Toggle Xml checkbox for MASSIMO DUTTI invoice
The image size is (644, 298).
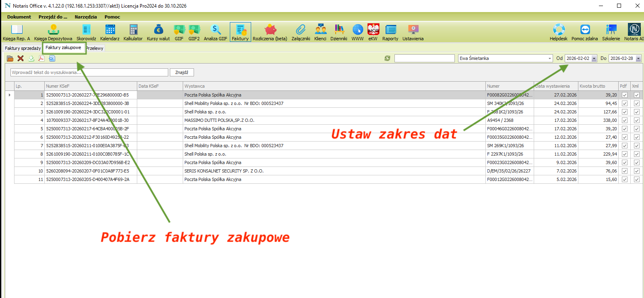[636, 120]
